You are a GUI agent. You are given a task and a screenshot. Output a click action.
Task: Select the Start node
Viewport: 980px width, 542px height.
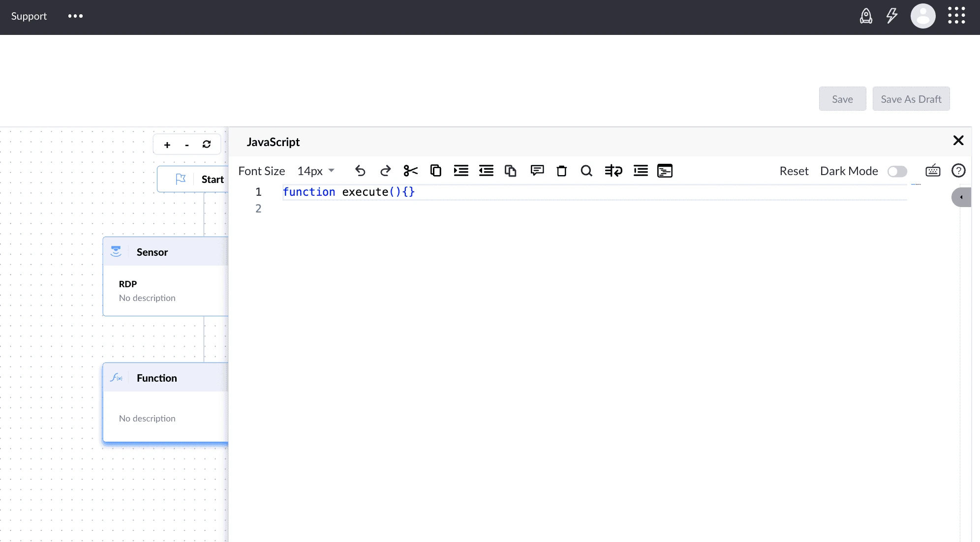pos(193,179)
